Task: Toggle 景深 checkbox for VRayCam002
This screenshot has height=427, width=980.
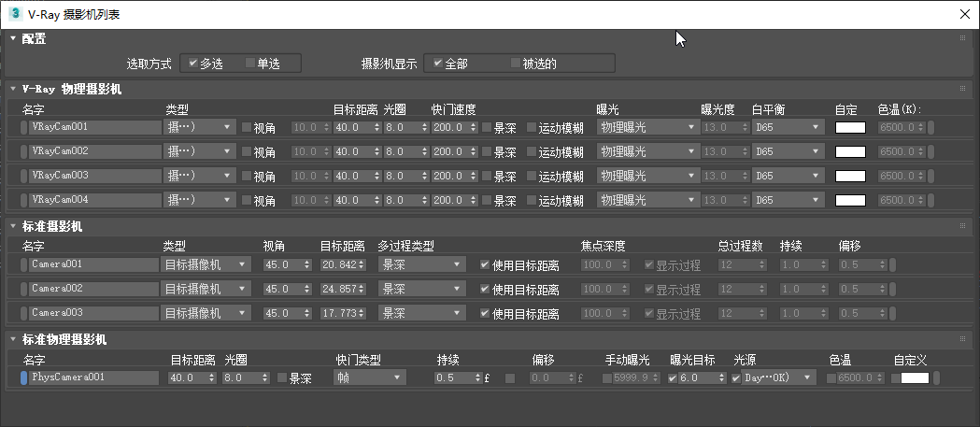Action: (x=487, y=152)
